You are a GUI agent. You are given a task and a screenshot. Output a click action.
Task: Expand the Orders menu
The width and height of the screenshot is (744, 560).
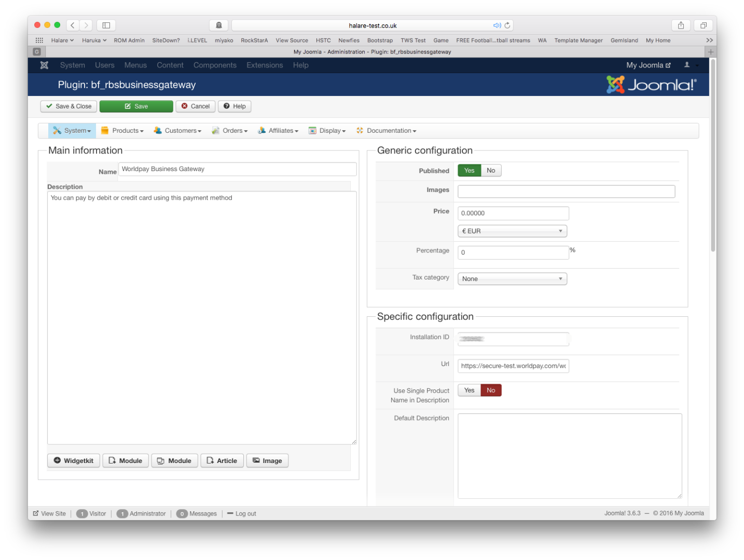pyautogui.click(x=230, y=131)
